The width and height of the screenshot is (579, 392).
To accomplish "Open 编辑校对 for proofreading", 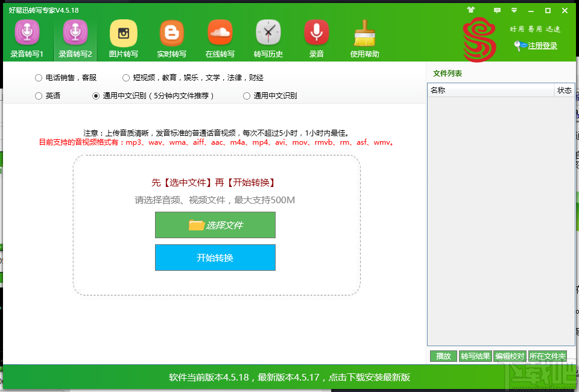I will pos(511,356).
